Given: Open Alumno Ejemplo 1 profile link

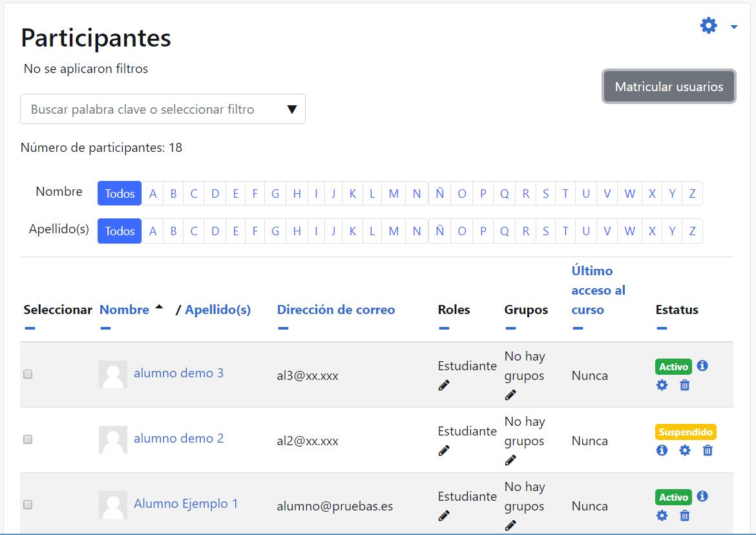Looking at the screenshot, I should point(185,504).
